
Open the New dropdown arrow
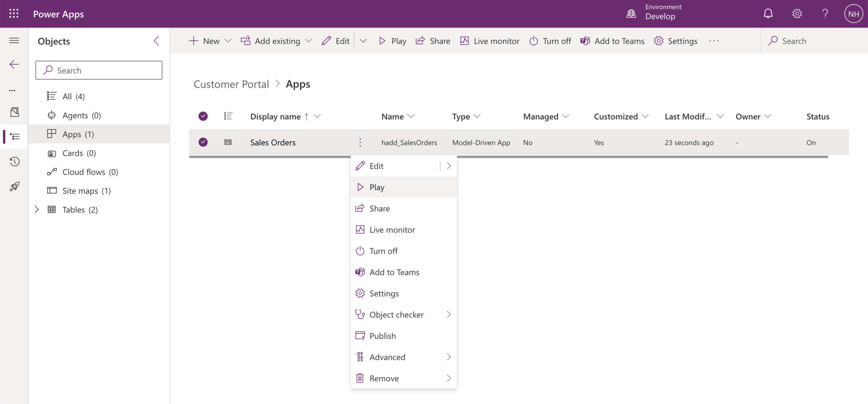point(228,41)
